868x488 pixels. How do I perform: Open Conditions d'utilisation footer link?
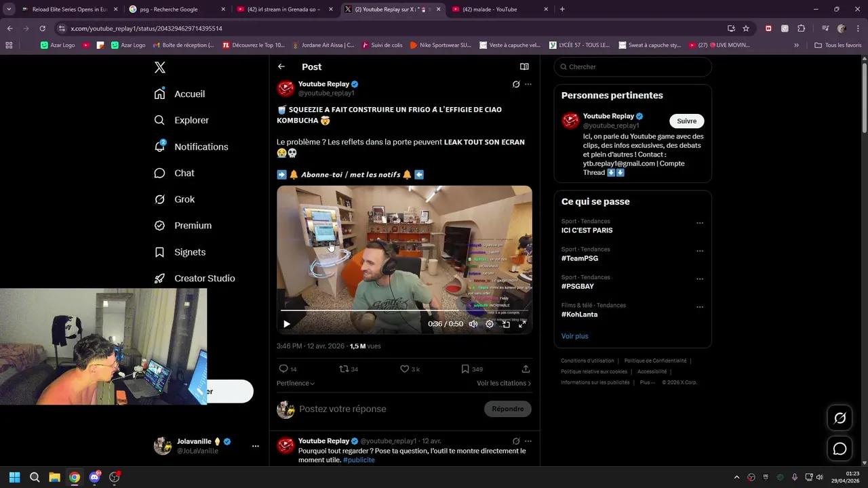pos(587,361)
